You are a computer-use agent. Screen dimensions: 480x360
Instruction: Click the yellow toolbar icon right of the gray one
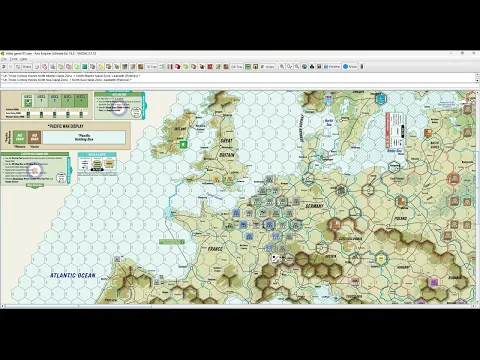(101, 67)
